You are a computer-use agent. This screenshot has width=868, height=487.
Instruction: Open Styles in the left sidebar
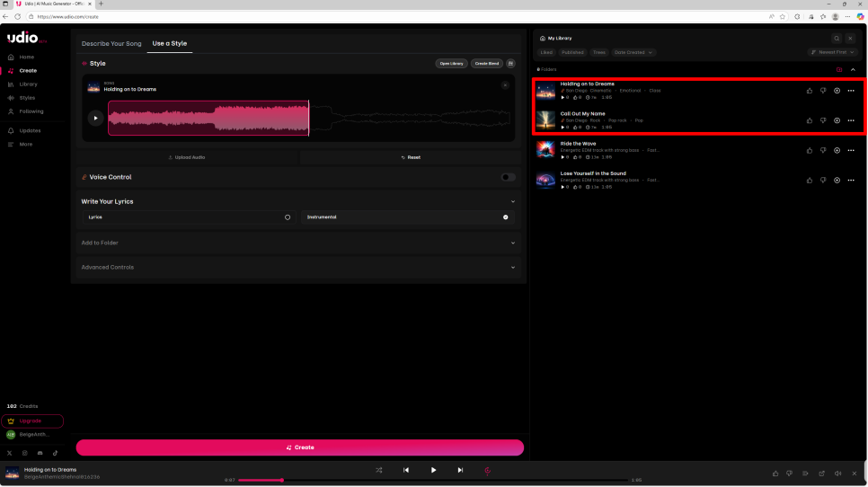(x=27, y=98)
